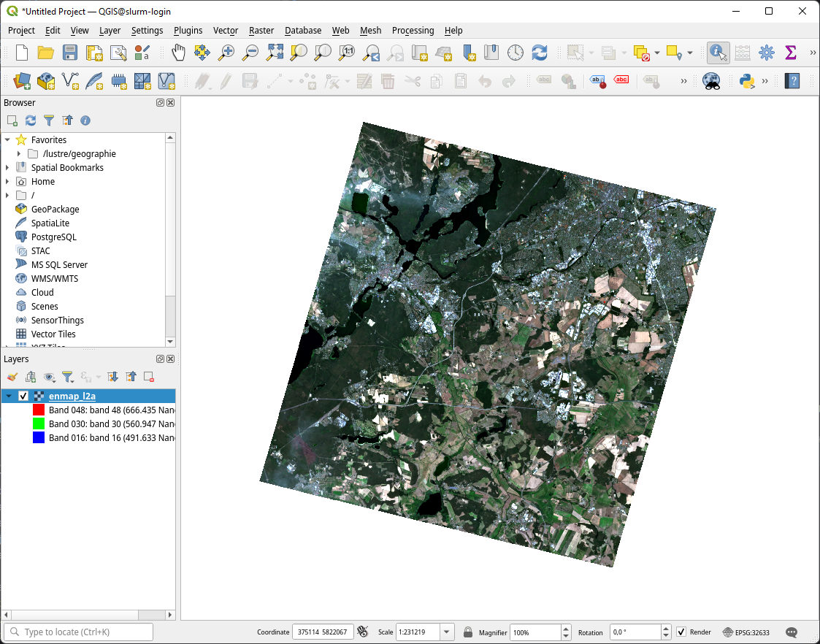Screen dimensions: 820x644
Task: Open Layer Styling panel brush icon
Action: [12, 377]
